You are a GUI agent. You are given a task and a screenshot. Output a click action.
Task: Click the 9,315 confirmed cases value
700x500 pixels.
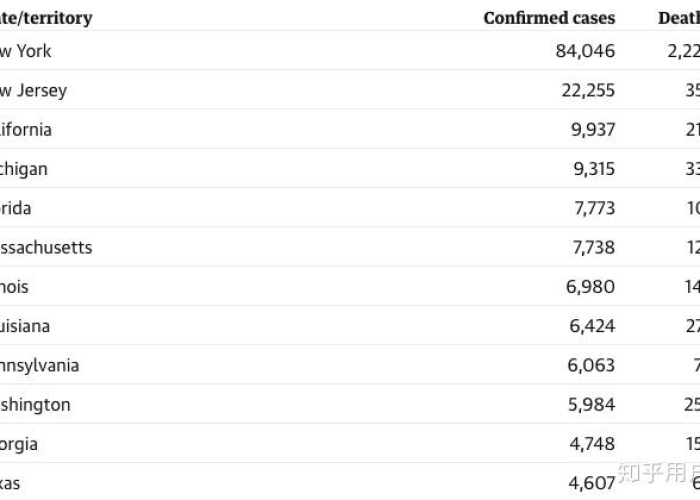(594, 169)
